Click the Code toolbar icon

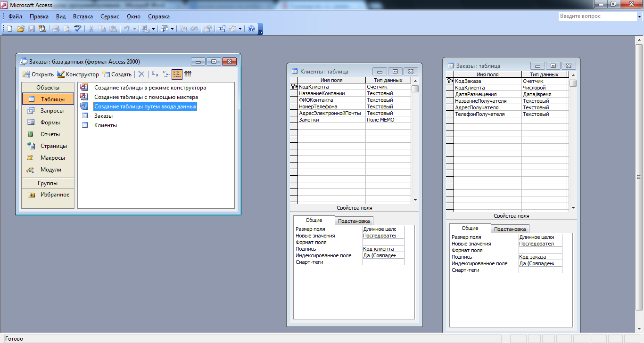(x=183, y=29)
